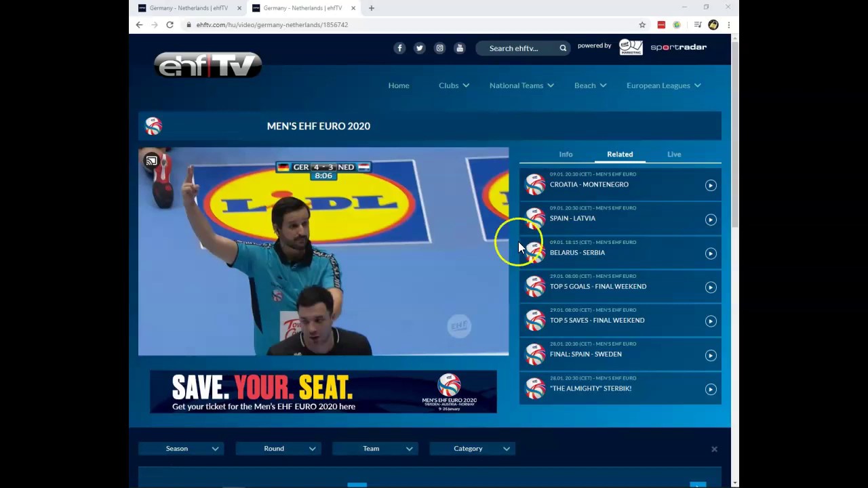Screen dimensions: 868x488
Task: Click the Save Your Seat ticket banner
Action: click(x=323, y=392)
